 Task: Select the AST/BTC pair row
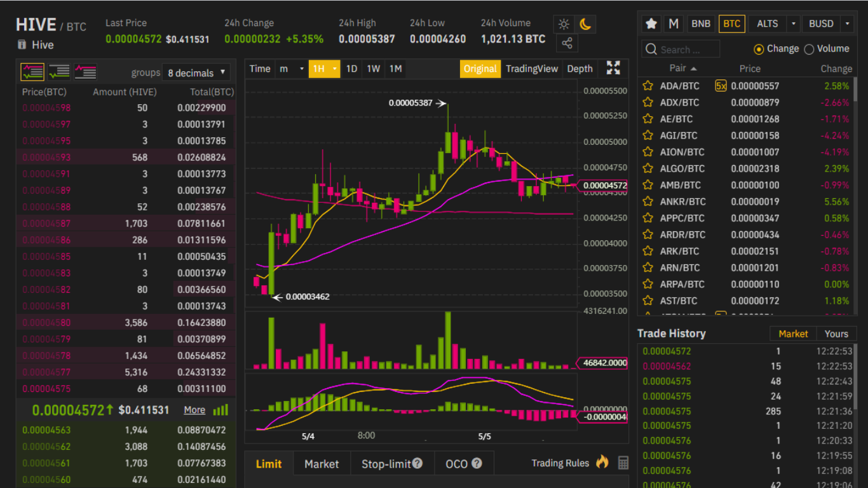[x=745, y=301]
